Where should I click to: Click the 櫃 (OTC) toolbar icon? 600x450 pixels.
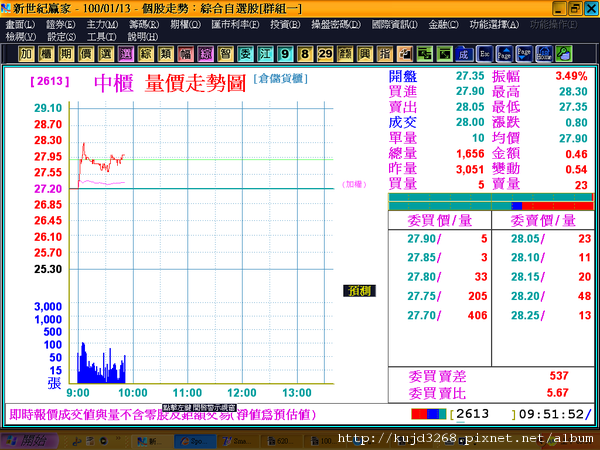46,54
